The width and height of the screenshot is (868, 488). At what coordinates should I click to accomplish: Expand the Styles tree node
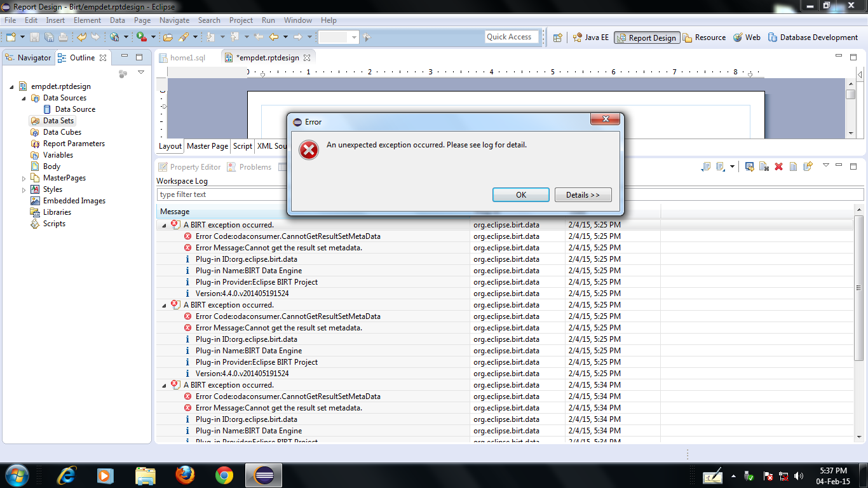tap(24, 189)
